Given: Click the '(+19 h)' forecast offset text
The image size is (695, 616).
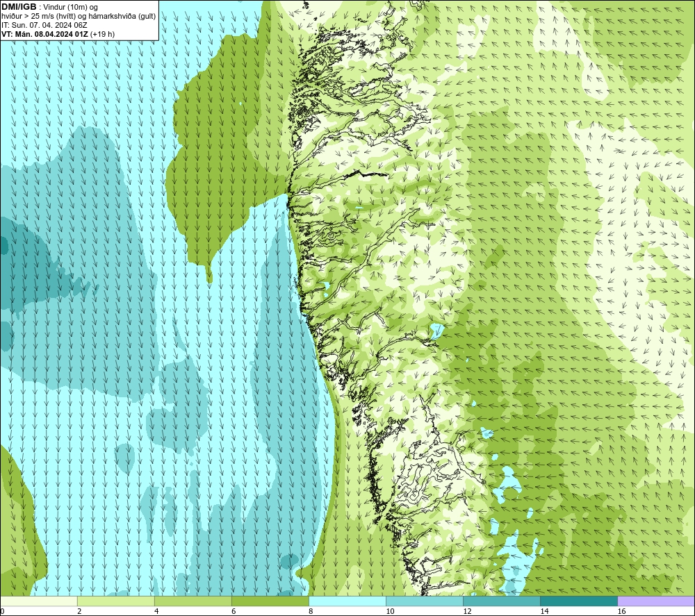Looking at the screenshot, I should click(x=102, y=34).
